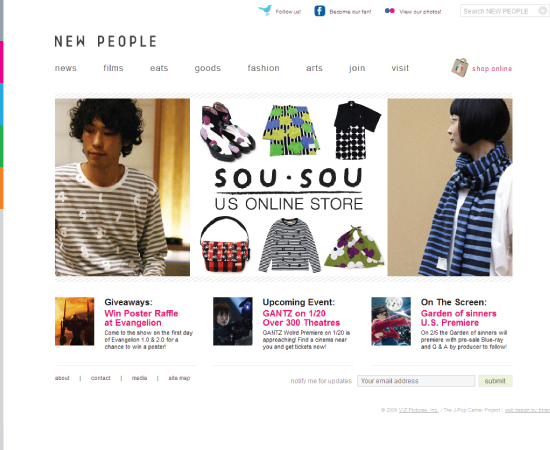
Task: Open the Evangelion giveaway thumbnail
Action: click(74, 321)
